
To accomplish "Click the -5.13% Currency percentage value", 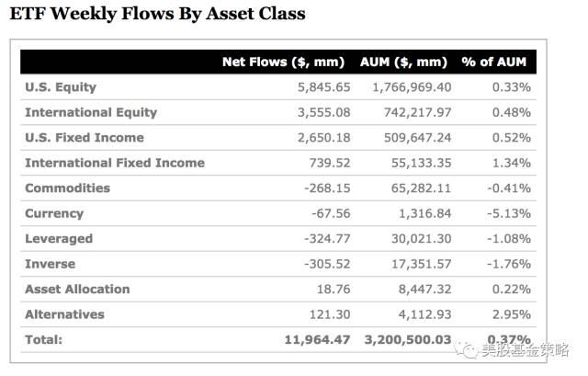I will coord(509,213).
